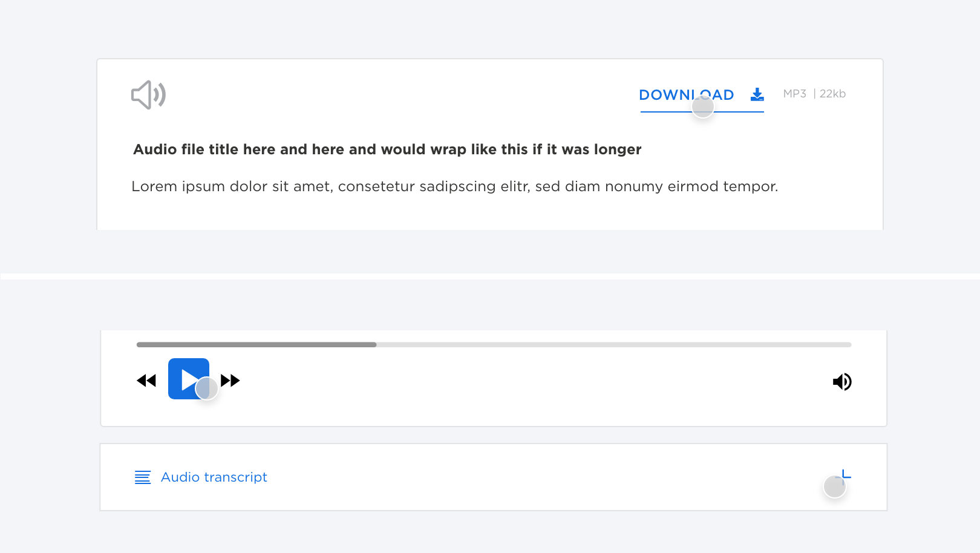Click the audio file title text

387,149
